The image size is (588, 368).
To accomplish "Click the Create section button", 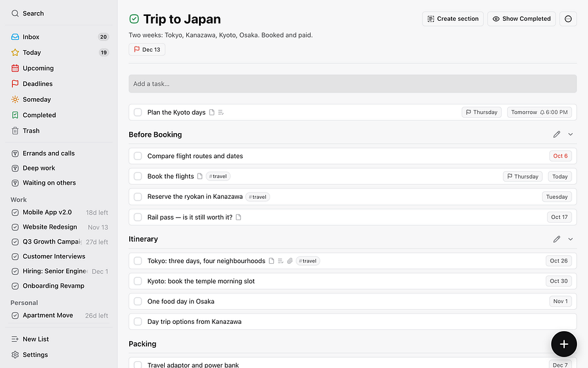I will 453,19.
